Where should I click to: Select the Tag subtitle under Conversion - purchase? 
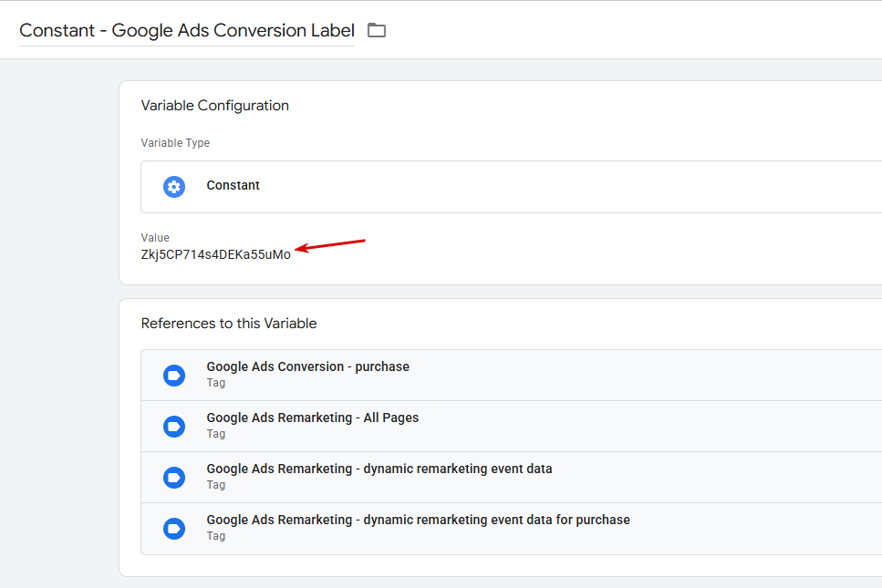pos(216,383)
